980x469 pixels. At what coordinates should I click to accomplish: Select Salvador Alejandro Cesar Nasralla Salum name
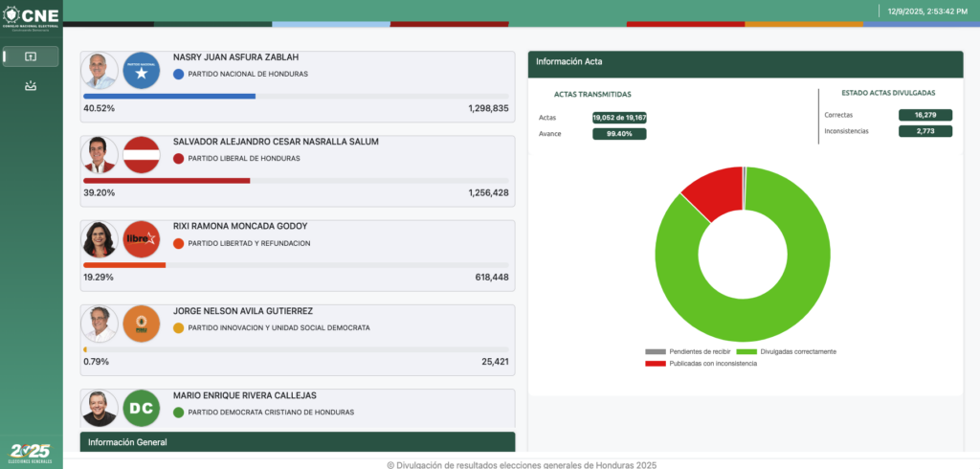tap(276, 142)
